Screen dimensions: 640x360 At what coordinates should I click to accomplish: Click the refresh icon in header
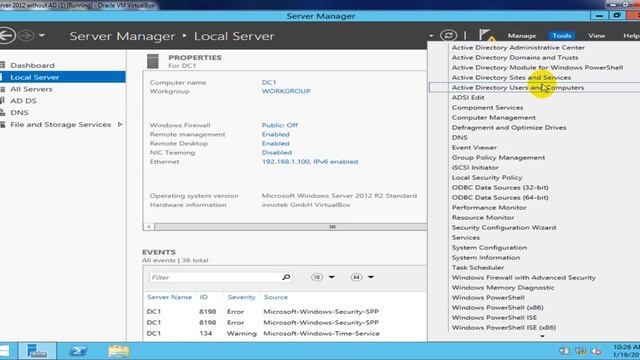pos(448,36)
